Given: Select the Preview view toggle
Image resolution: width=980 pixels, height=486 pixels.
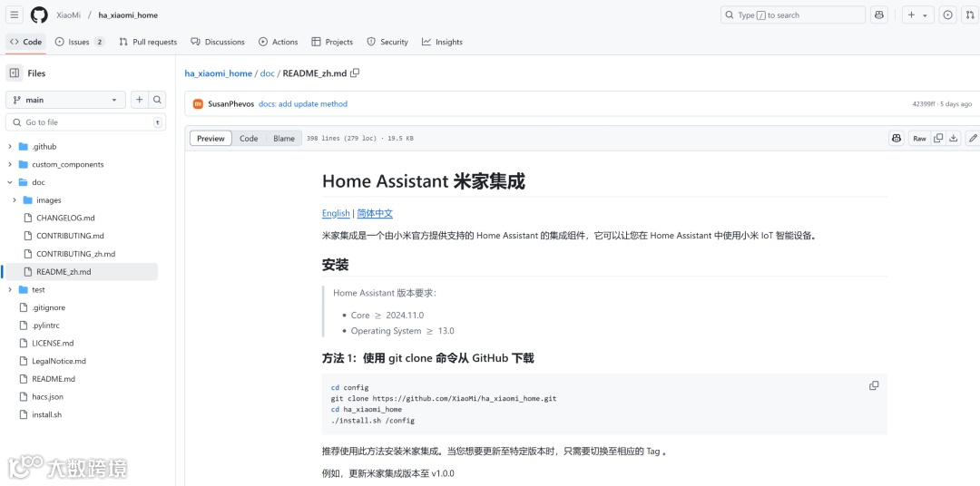Looking at the screenshot, I should pyautogui.click(x=211, y=139).
